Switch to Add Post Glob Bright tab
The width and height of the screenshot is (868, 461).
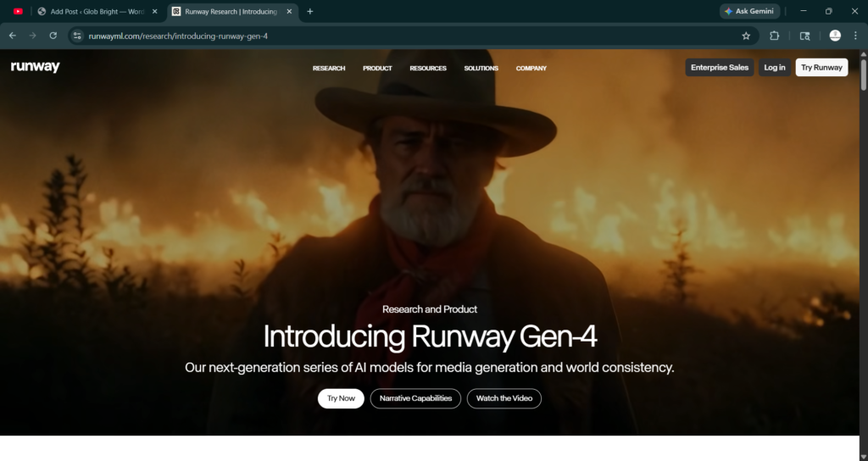tap(93, 12)
